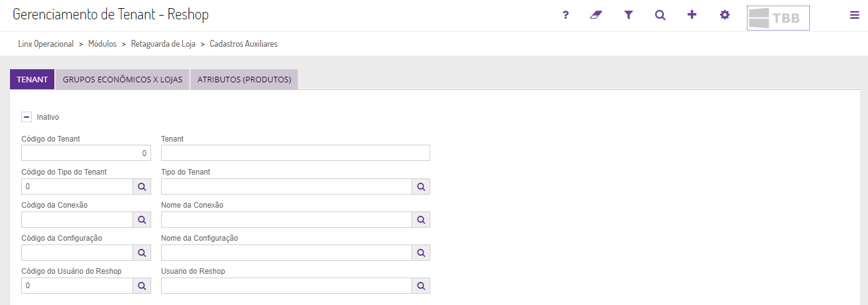Screen dimensions: 868x305
Task: Open the filter funnel icon
Action: tap(629, 15)
